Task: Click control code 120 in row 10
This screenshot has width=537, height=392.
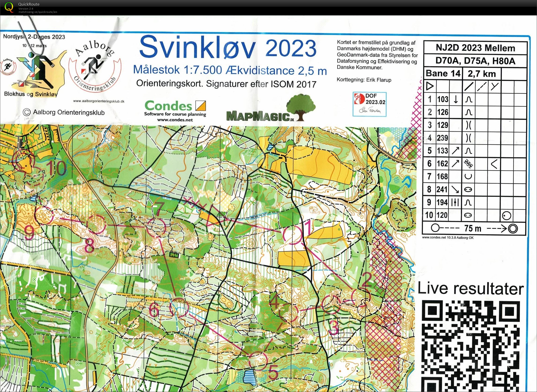Action: pyautogui.click(x=443, y=215)
